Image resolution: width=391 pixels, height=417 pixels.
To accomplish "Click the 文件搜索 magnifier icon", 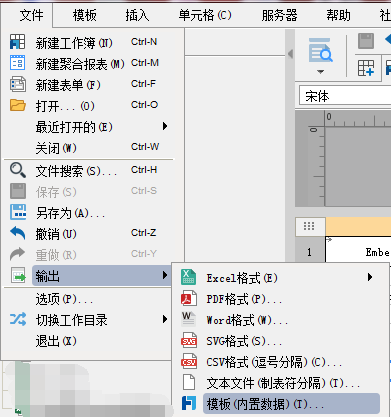I will click(x=18, y=170).
